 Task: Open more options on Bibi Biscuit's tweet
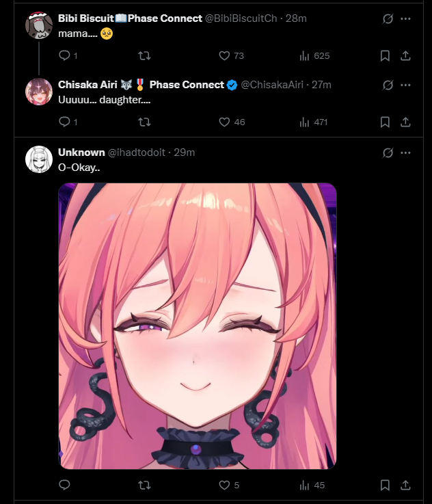coord(405,18)
